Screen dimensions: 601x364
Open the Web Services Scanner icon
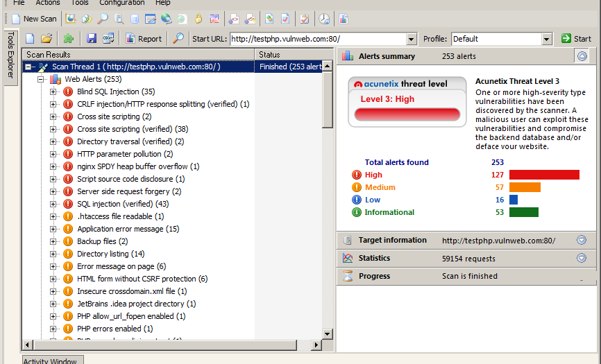234,18
